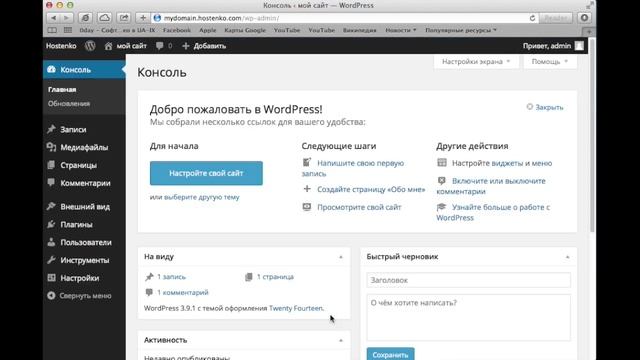Click the Настройте свой сайт button
Image resolution: width=640 pixels, height=360 pixels.
206,173
